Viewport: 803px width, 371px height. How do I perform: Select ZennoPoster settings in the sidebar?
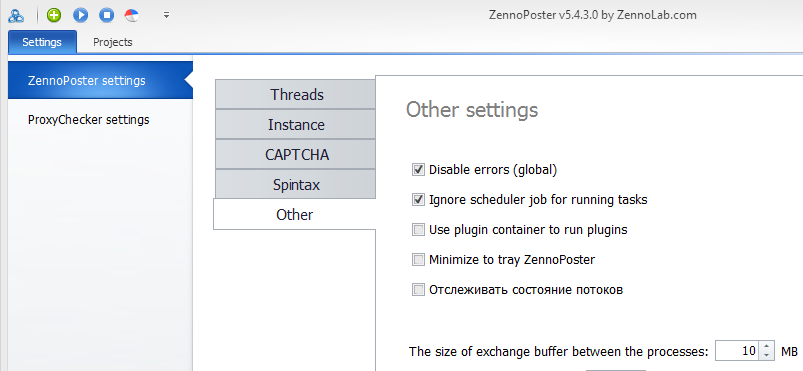coord(100,80)
